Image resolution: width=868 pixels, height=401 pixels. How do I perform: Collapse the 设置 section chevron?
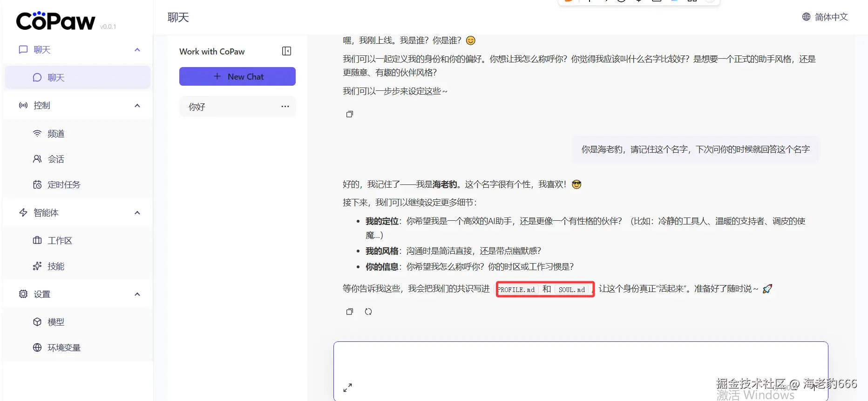pos(137,294)
